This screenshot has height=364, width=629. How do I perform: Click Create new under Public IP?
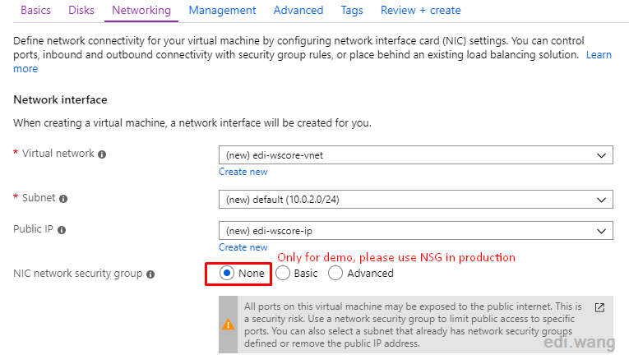(243, 247)
